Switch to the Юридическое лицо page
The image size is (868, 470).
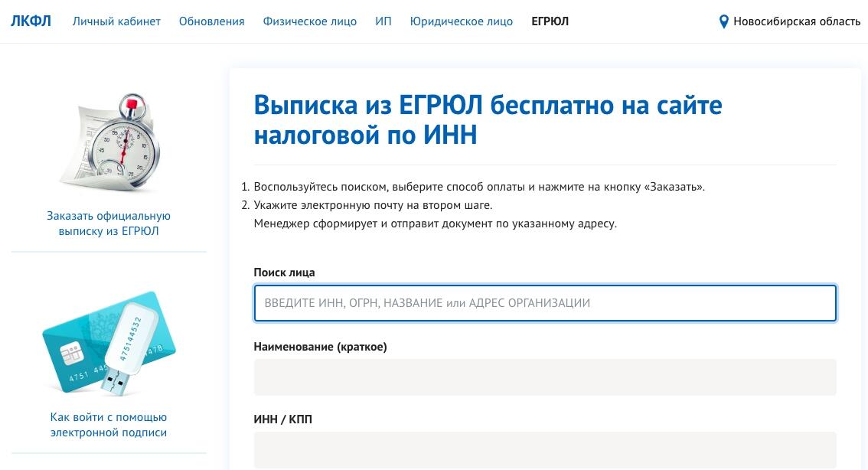pos(461,21)
